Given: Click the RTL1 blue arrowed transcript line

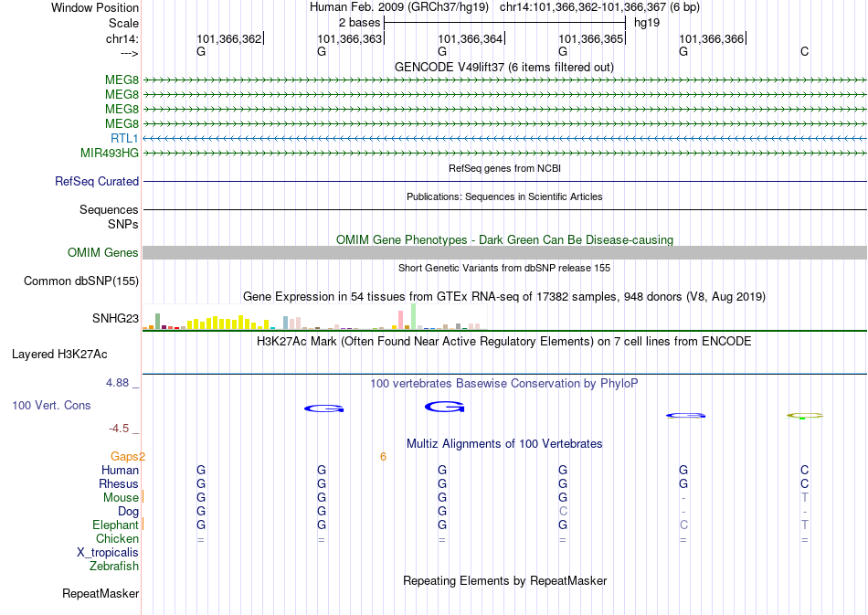Looking at the screenshot, I should point(504,138).
